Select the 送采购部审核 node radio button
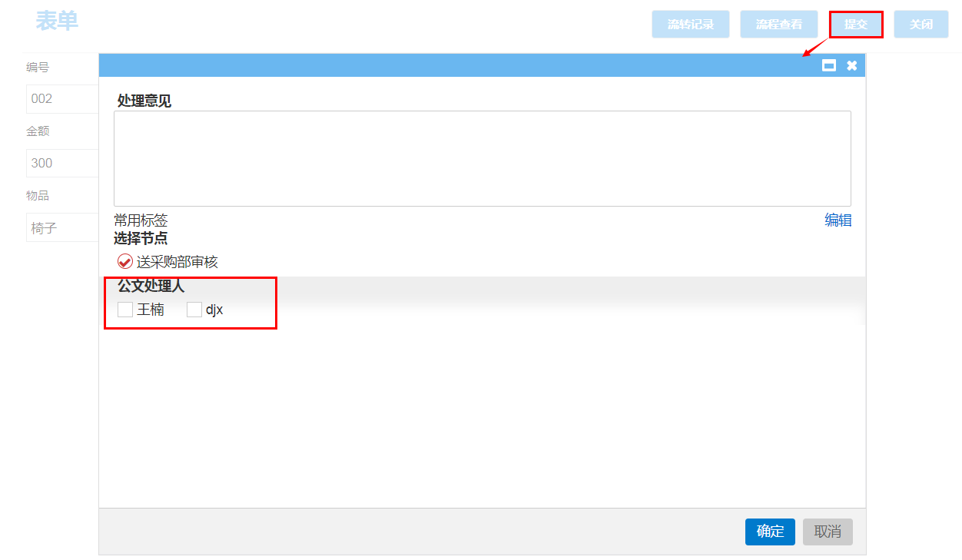Viewport: 962px width, 560px height. [125, 262]
